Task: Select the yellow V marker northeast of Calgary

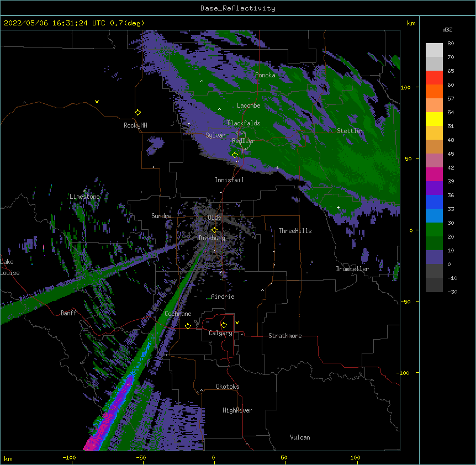Action: [237, 323]
